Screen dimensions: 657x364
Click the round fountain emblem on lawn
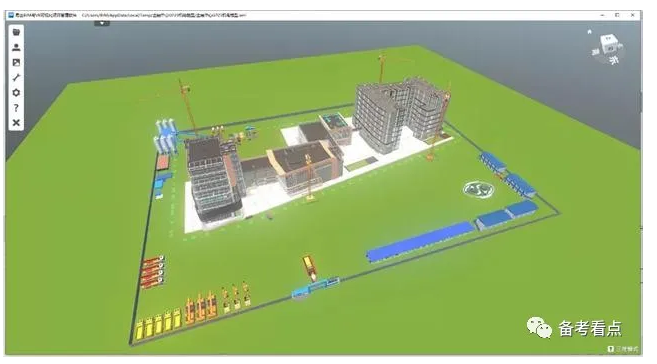click(479, 189)
